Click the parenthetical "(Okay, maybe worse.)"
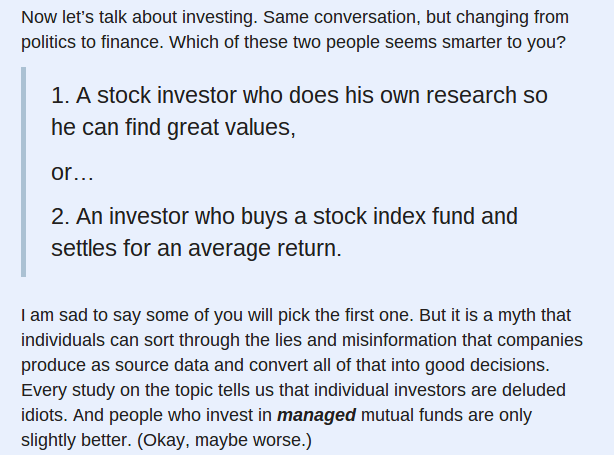This screenshot has width=614, height=455. coord(223,439)
